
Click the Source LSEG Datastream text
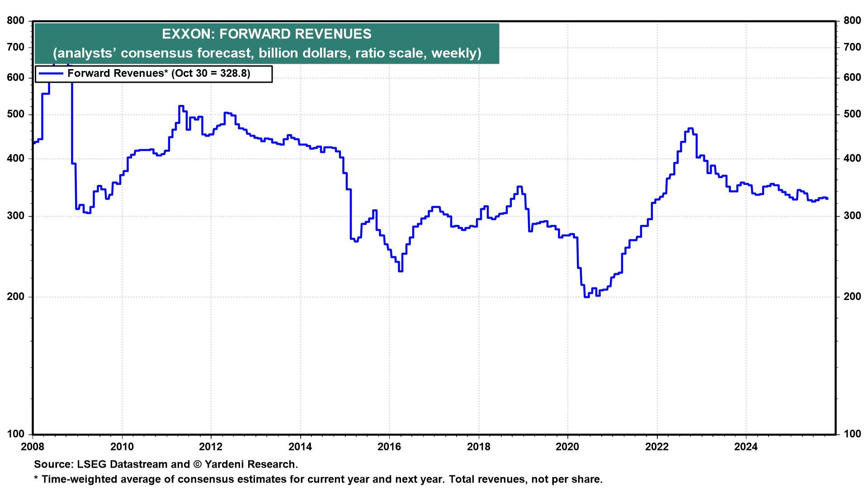(x=166, y=465)
